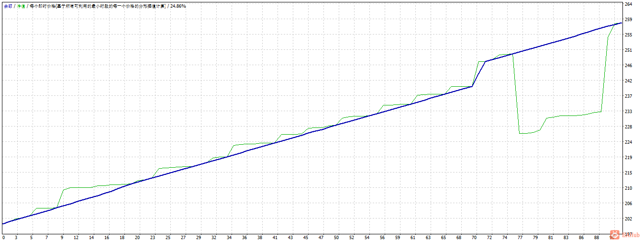Click the 215 value on the vertical axis
This screenshot has width=644, height=242.
[629, 173]
